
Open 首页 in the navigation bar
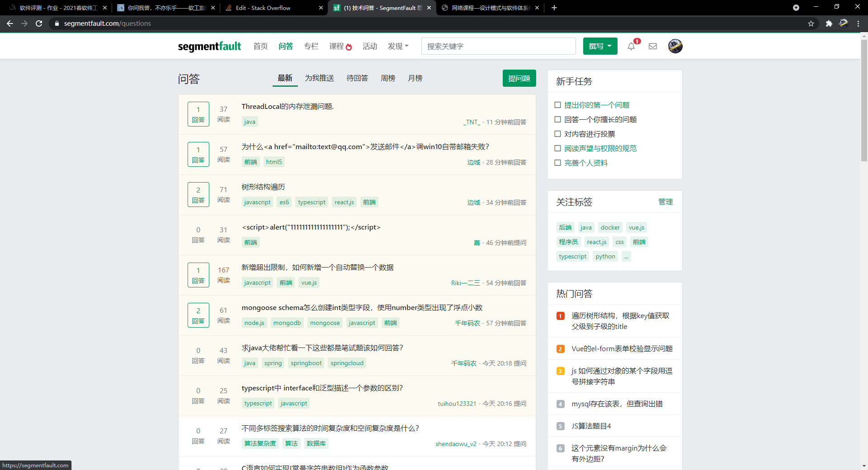(x=260, y=46)
